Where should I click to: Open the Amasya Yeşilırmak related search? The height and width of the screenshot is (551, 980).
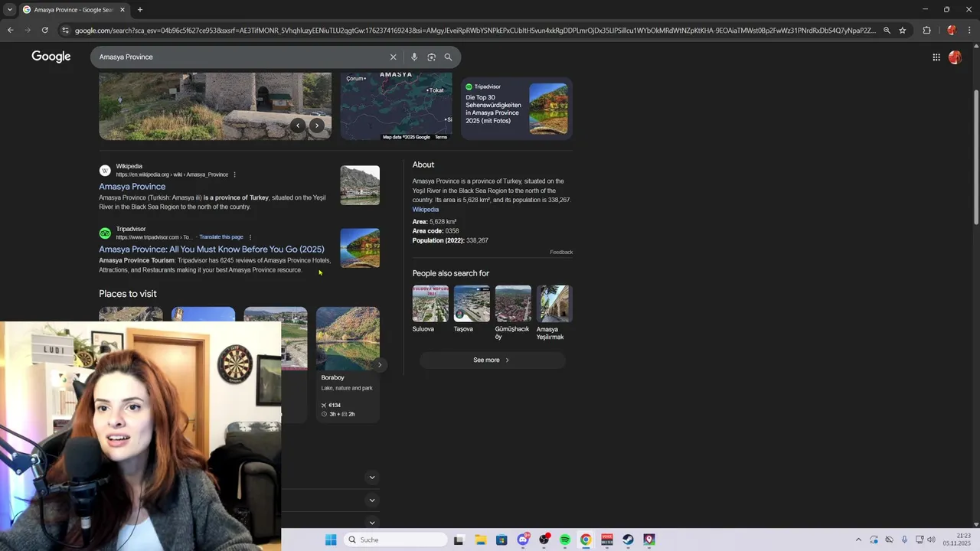coord(554,313)
